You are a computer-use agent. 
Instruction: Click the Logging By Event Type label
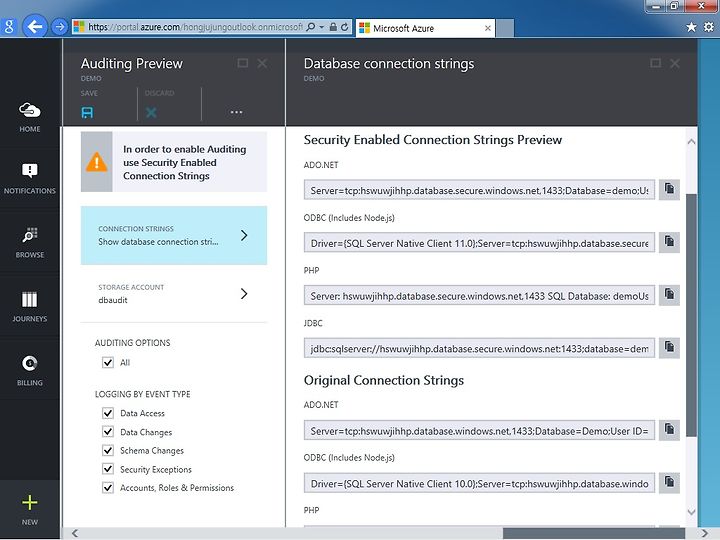click(142, 394)
